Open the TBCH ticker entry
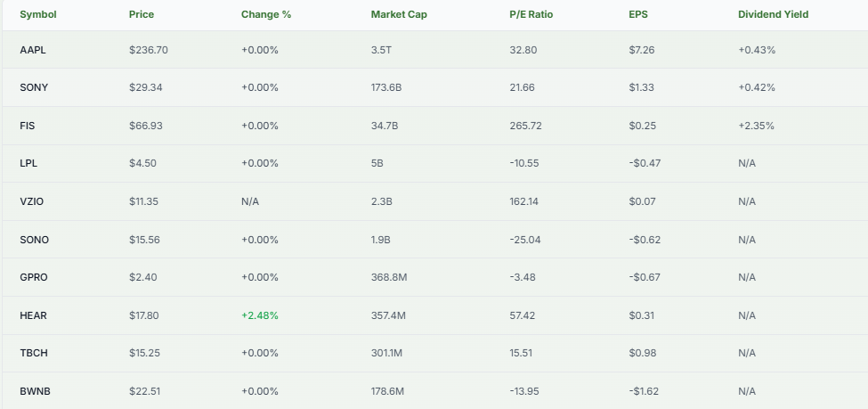The height and width of the screenshot is (409, 868). [34, 353]
